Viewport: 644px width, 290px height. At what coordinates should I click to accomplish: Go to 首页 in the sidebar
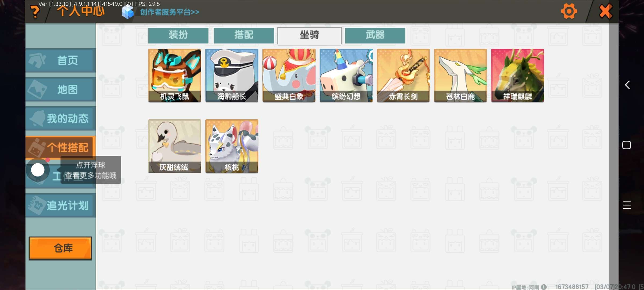coord(61,60)
